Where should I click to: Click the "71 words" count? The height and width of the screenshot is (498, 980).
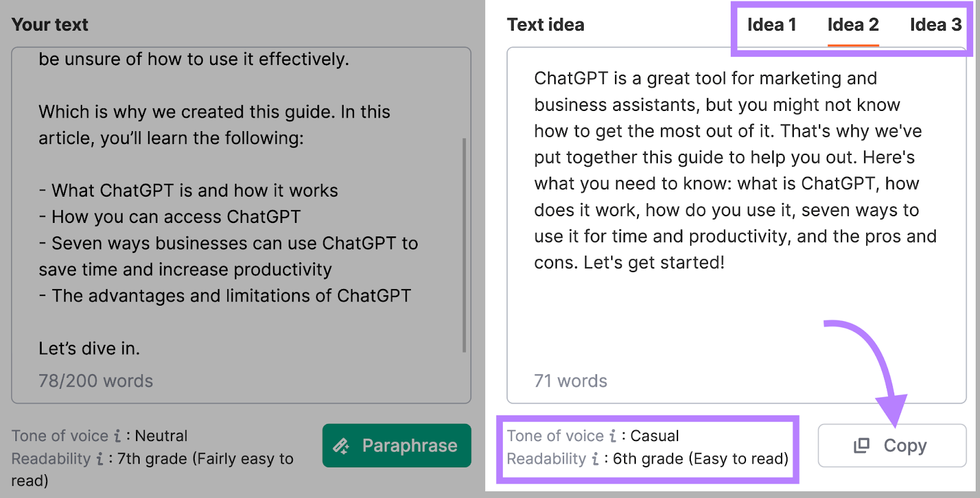pos(570,381)
